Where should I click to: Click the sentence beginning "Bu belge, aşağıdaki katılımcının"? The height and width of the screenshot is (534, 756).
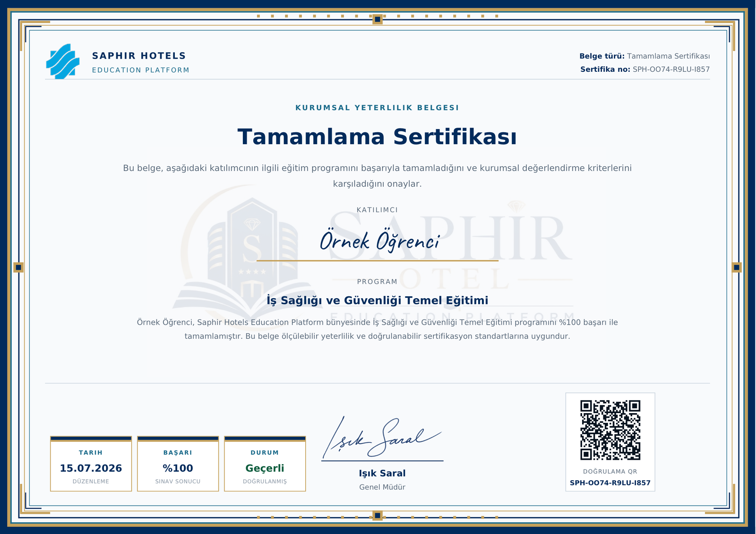(x=377, y=176)
